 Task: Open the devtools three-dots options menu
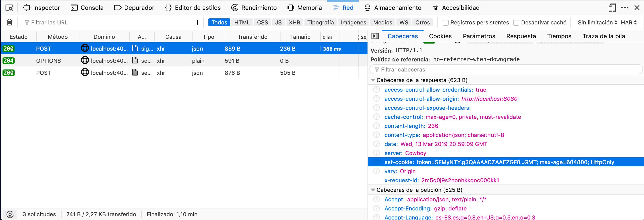click(x=625, y=8)
